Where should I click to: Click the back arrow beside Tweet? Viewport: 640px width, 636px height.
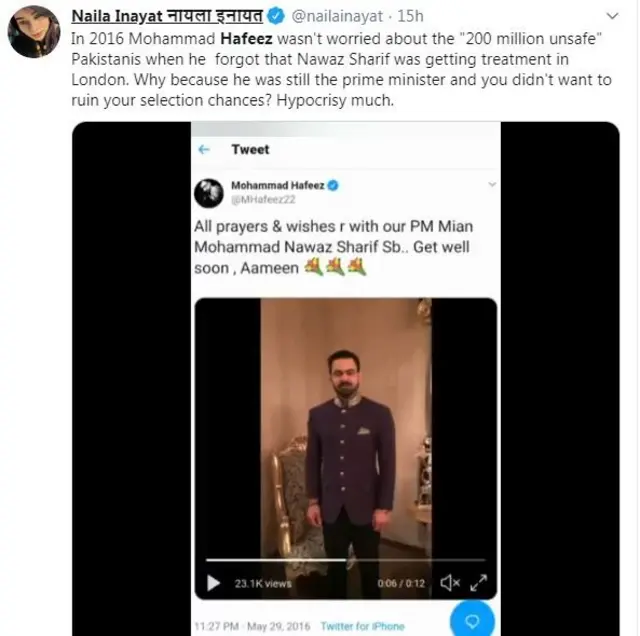205,149
